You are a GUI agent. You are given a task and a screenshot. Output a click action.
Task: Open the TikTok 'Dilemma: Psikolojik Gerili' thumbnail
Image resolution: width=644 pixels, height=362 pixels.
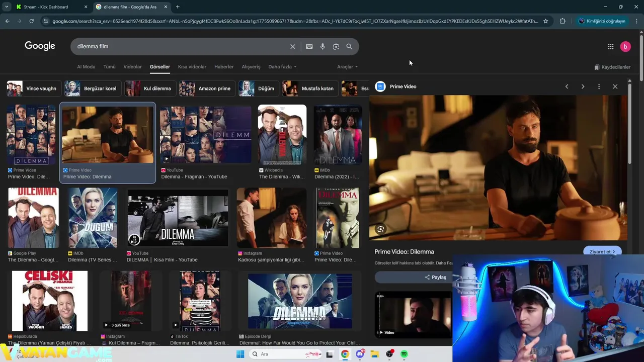[x=200, y=301]
